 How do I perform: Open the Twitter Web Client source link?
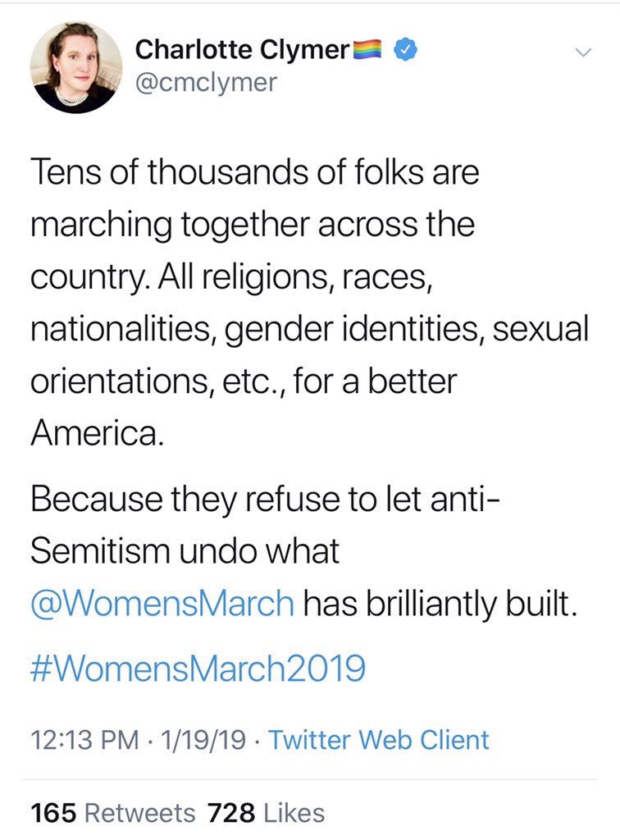pos(379,740)
